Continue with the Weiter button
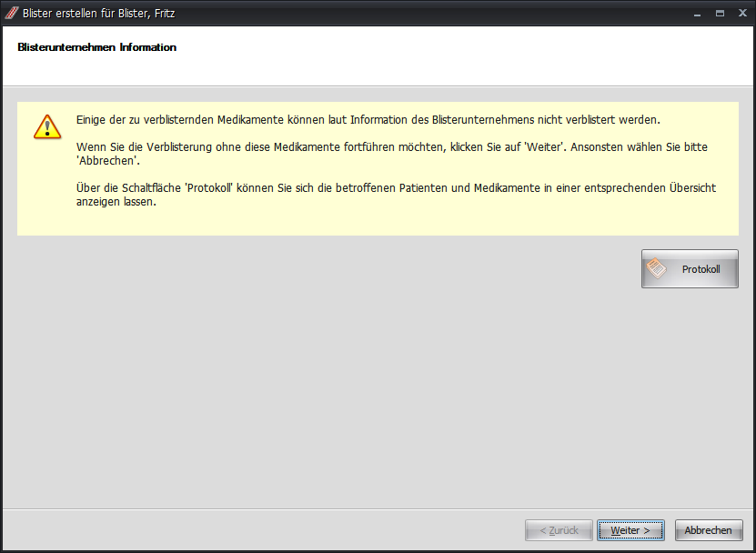Viewport: 756px width, 553px height. (x=630, y=530)
